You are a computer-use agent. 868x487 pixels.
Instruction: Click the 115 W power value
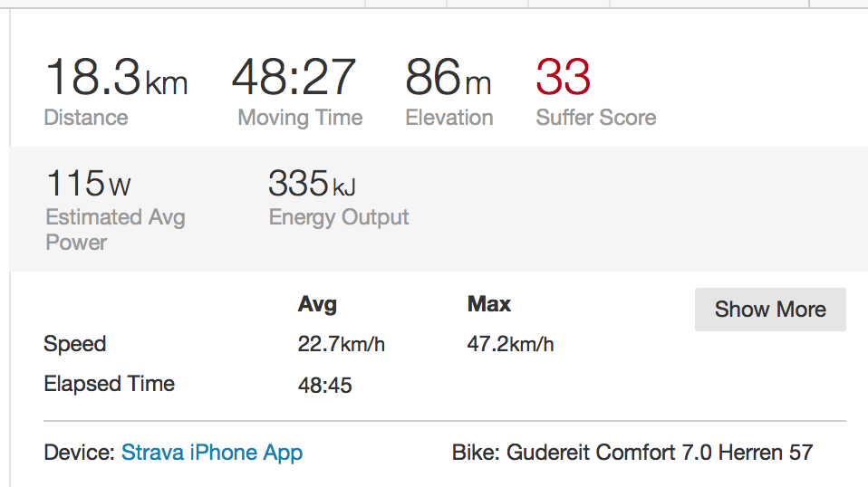pos(88,184)
